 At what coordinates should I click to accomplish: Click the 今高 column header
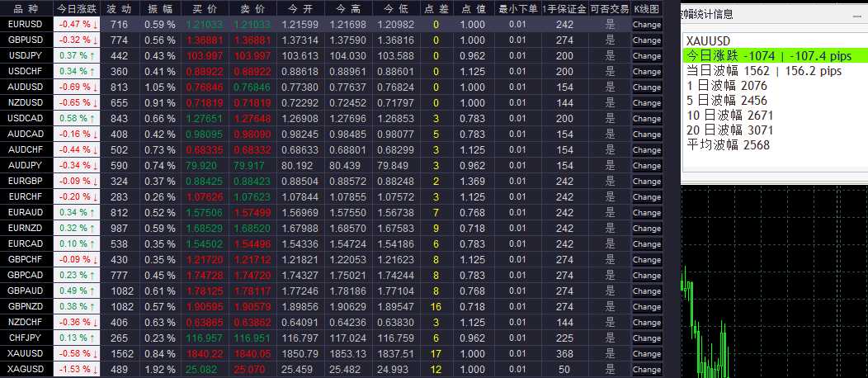pos(347,9)
